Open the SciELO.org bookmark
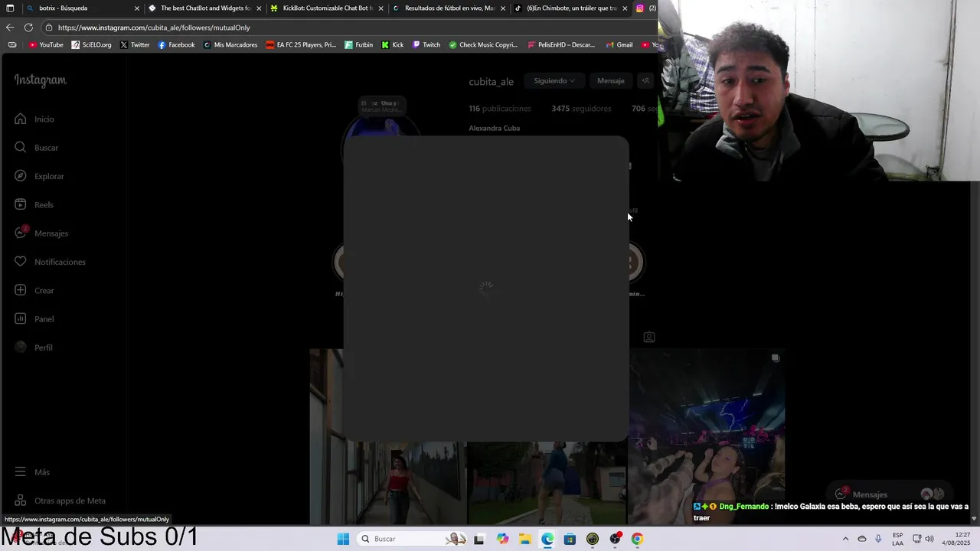The width and height of the screenshot is (980, 551). 91,45
